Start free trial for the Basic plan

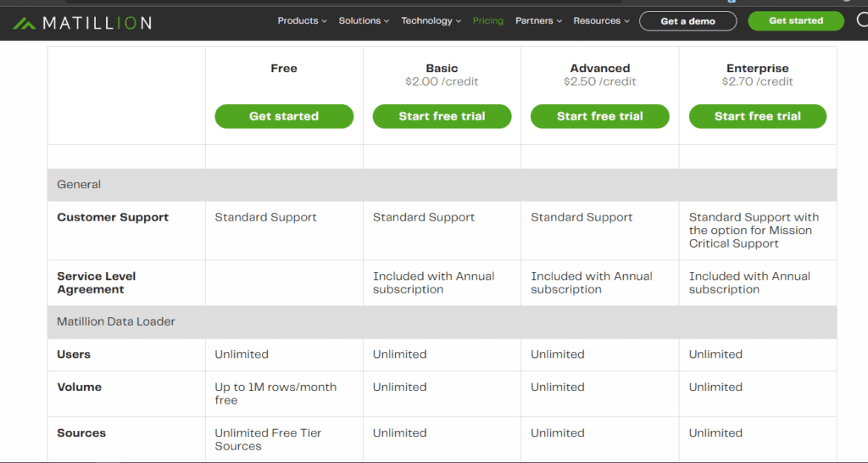pyautogui.click(x=442, y=116)
